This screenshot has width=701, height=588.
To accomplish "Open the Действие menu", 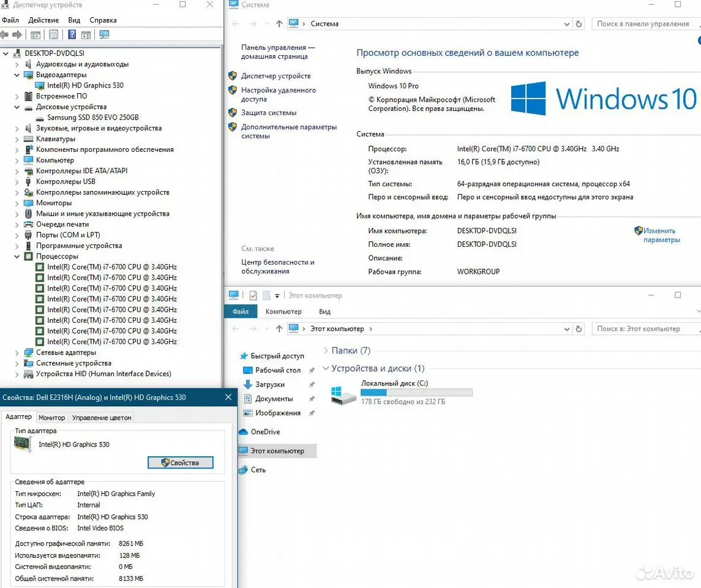I will click(43, 20).
